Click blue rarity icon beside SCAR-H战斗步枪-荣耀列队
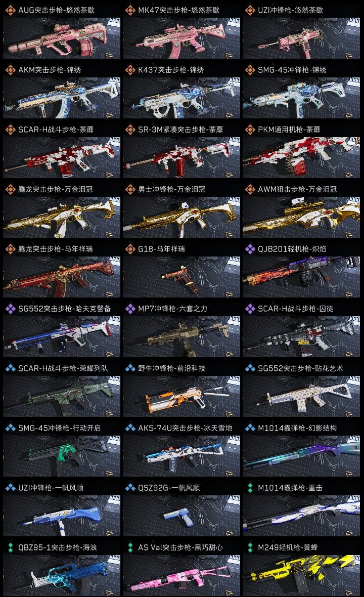This screenshot has width=364, height=597. point(10,368)
